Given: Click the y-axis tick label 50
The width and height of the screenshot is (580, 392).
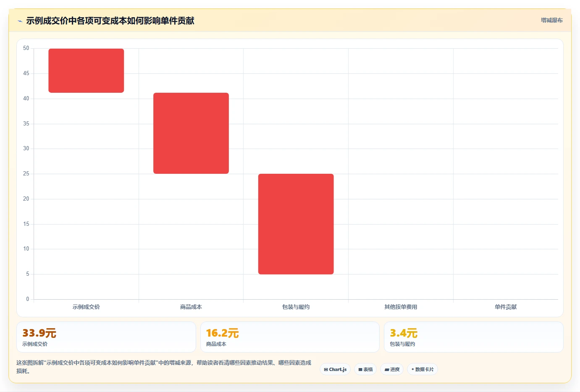Looking at the screenshot, I should click(x=26, y=48).
